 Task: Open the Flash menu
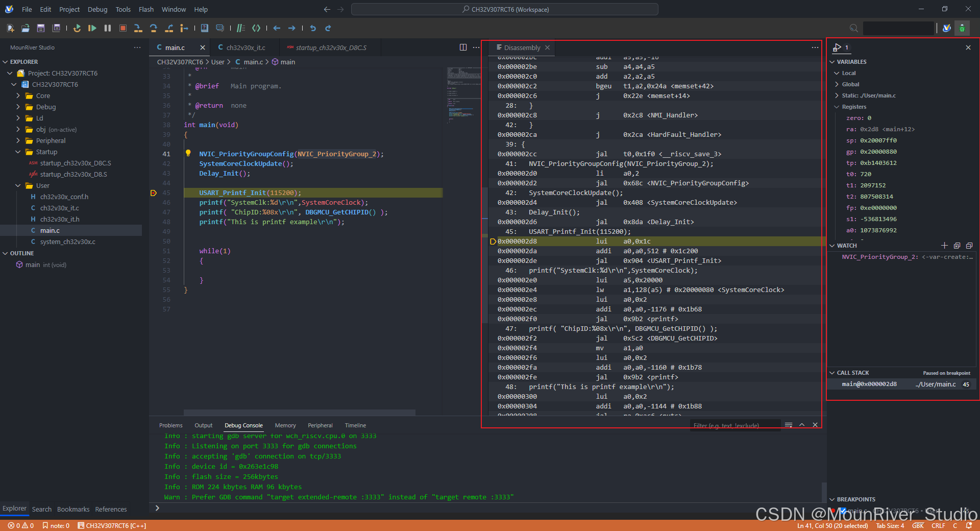(x=146, y=9)
